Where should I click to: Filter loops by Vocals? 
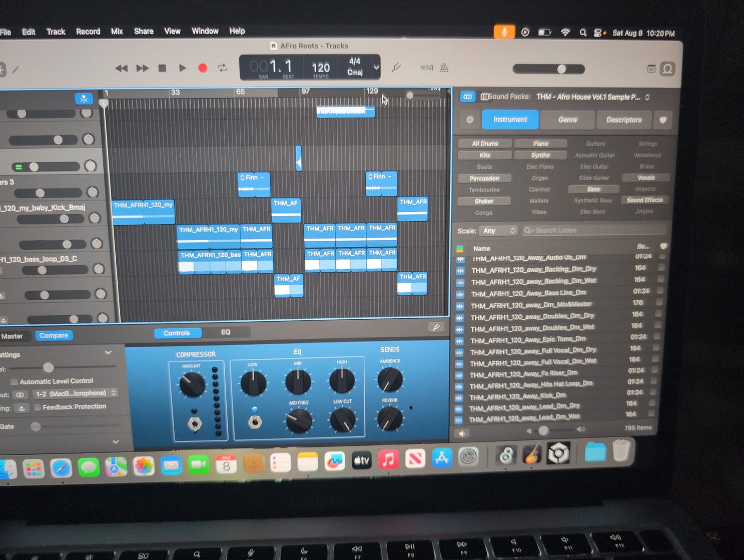click(x=646, y=178)
